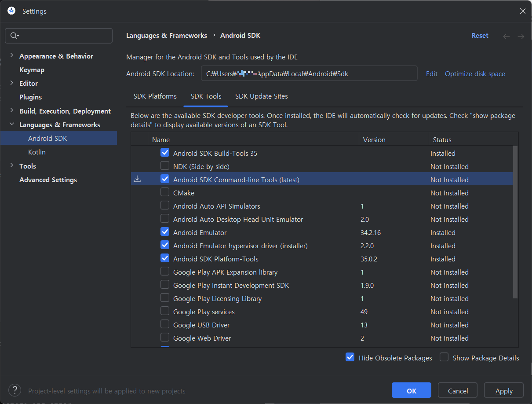Click version 2.2.0 of hypervisor driver
Image resolution: width=532 pixels, height=404 pixels.
pos(367,246)
